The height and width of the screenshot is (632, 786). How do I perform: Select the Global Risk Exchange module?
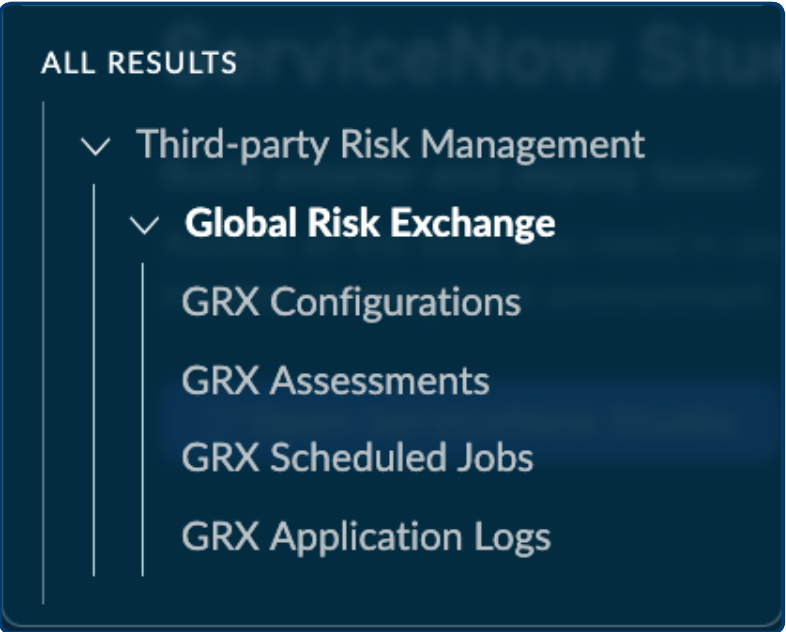370,223
